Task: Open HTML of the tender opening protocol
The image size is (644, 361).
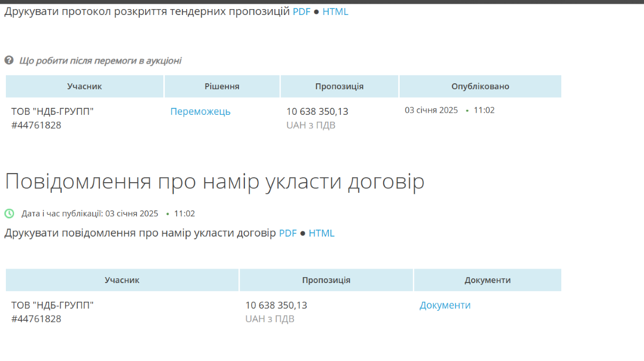Action: click(335, 12)
